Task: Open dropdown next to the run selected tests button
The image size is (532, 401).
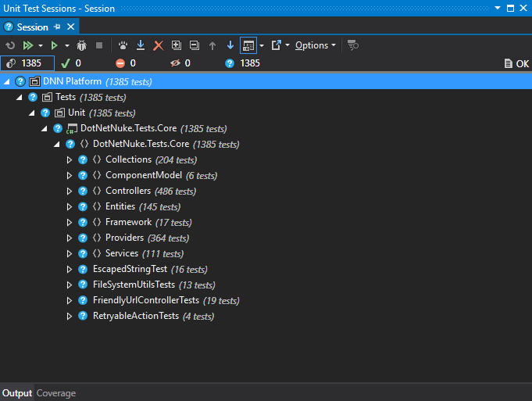Action: [x=67, y=45]
